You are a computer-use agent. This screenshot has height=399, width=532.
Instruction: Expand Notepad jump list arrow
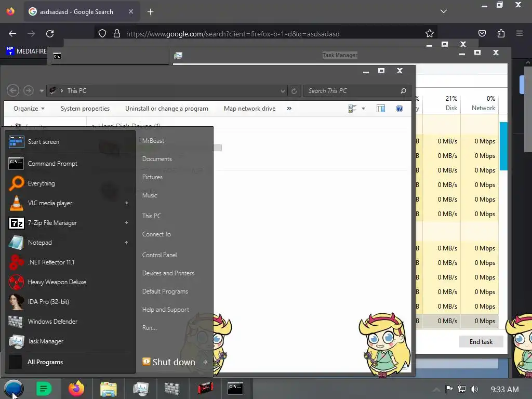126,242
